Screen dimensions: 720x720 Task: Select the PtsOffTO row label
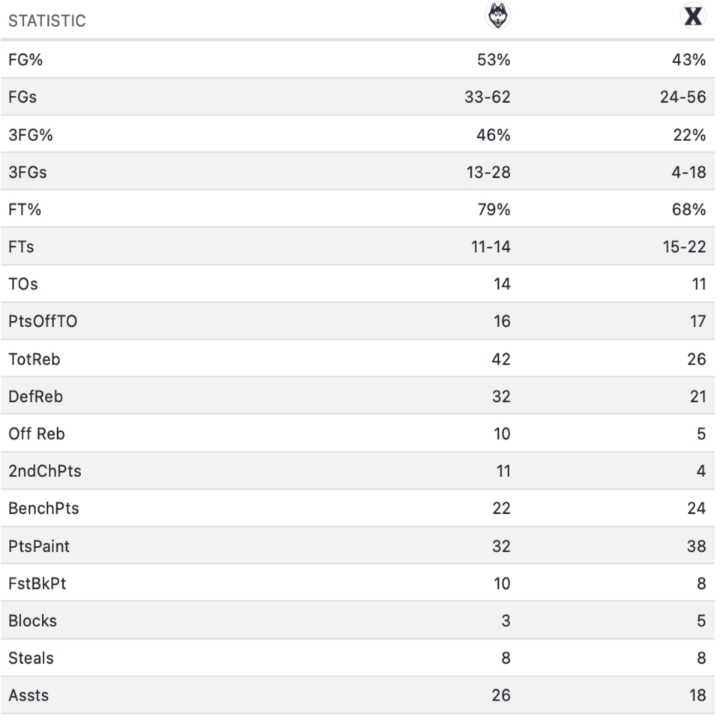point(41,322)
